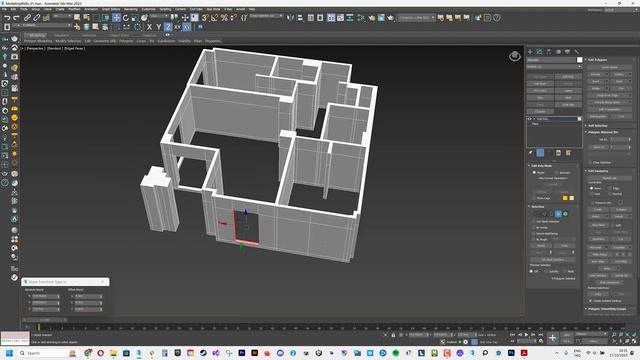Viewport: 640px width, 360px height.
Task: Open the Modifier List dropdown
Action: click(x=554, y=67)
